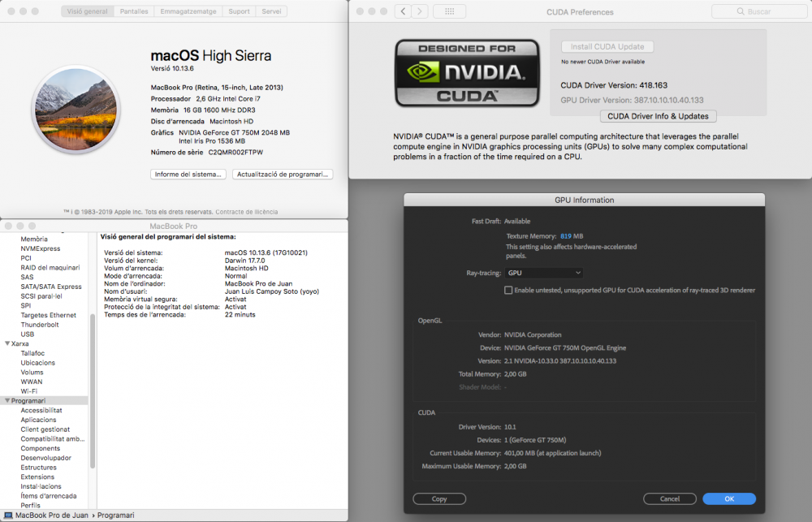Viewport: 812px width, 522px height.
Task: Select Tallafoc under Xarxa
Action: click(32, 353)
